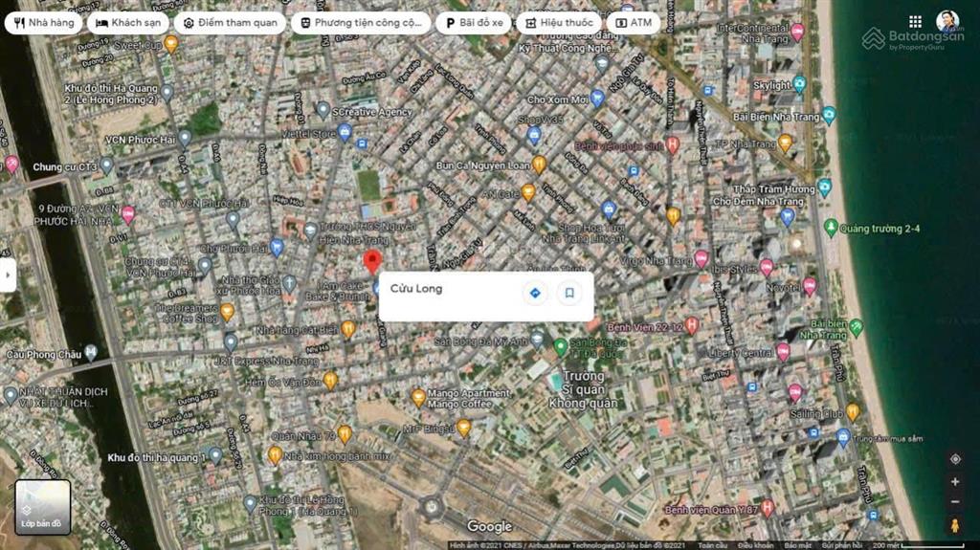Click the Street View pegman icon
The image size is (980, 550).
[x=955, y=525]
